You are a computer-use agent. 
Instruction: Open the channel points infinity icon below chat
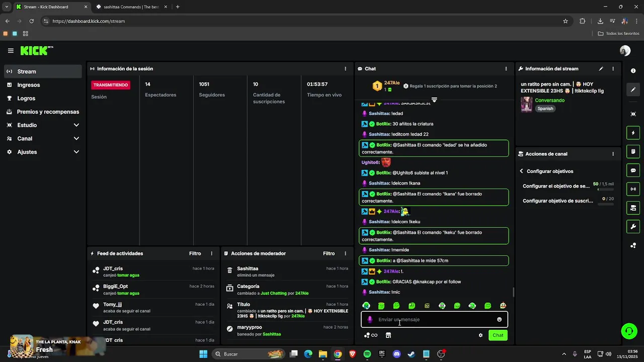pos(371,335)
